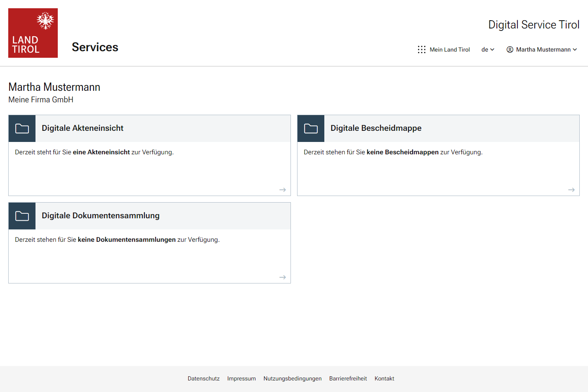Click the Kontakt footer link
Image resolution: width=588 pixels, height=392 pixels.
[384, 378]
